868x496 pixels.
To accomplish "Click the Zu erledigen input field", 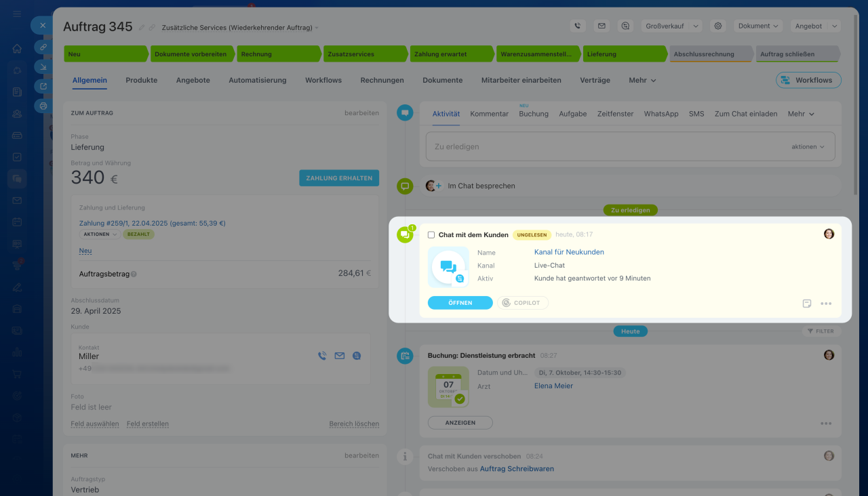I will pyautogui.click(x=610, y=146).
